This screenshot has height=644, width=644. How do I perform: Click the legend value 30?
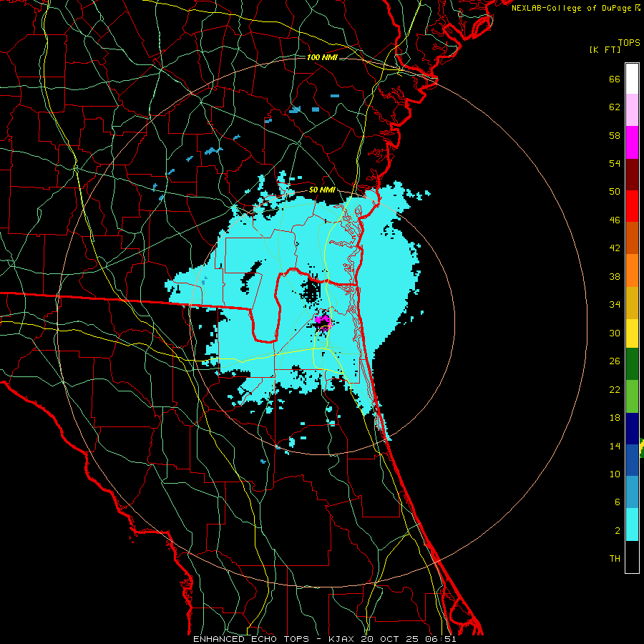click(x=615, y=333)
